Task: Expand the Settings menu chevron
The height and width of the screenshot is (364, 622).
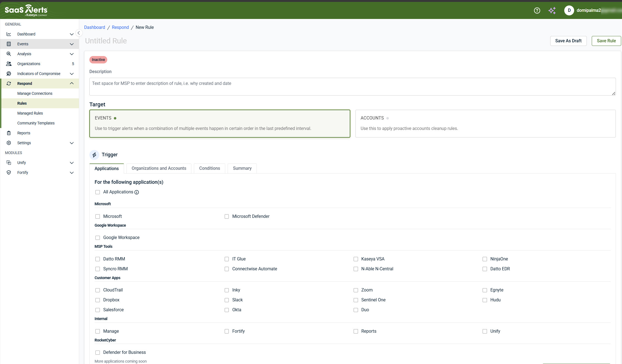Action: click(72, 143)
